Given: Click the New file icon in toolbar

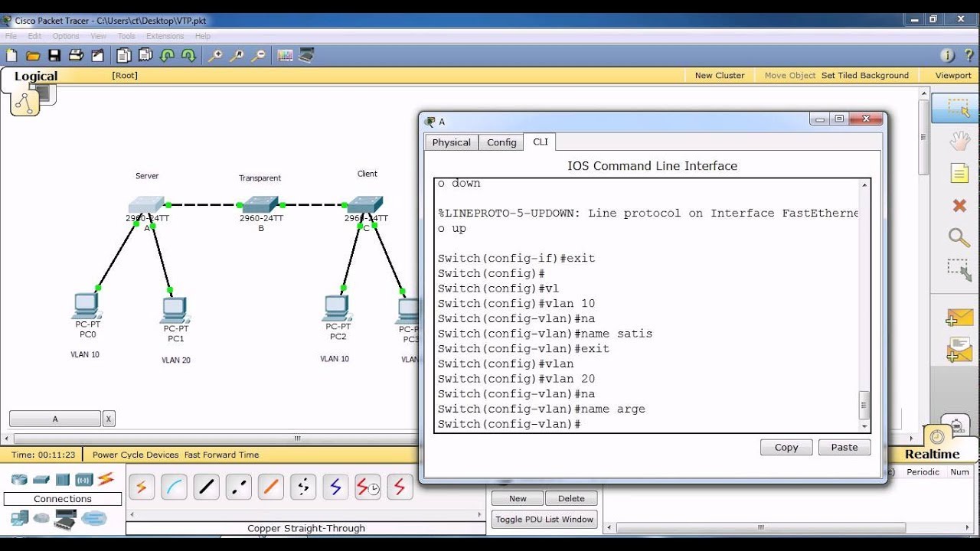Looking at the screenshot, I should [x=11, y=55].
